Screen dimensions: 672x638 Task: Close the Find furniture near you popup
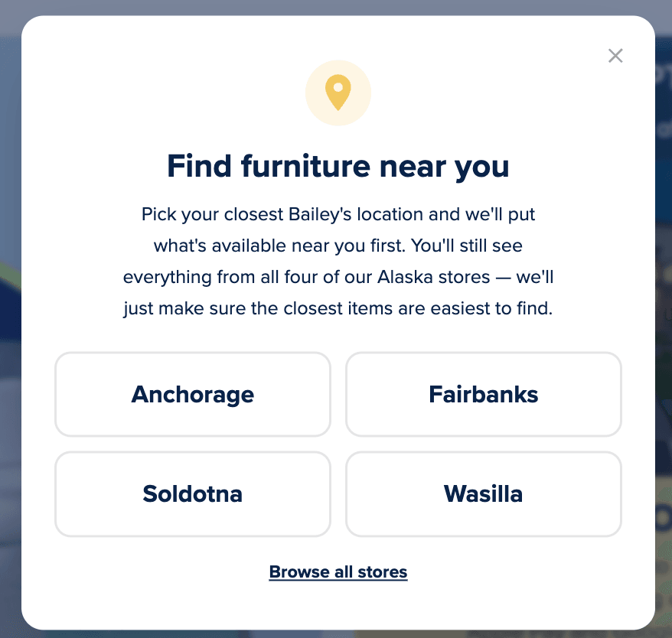point(615,55)
